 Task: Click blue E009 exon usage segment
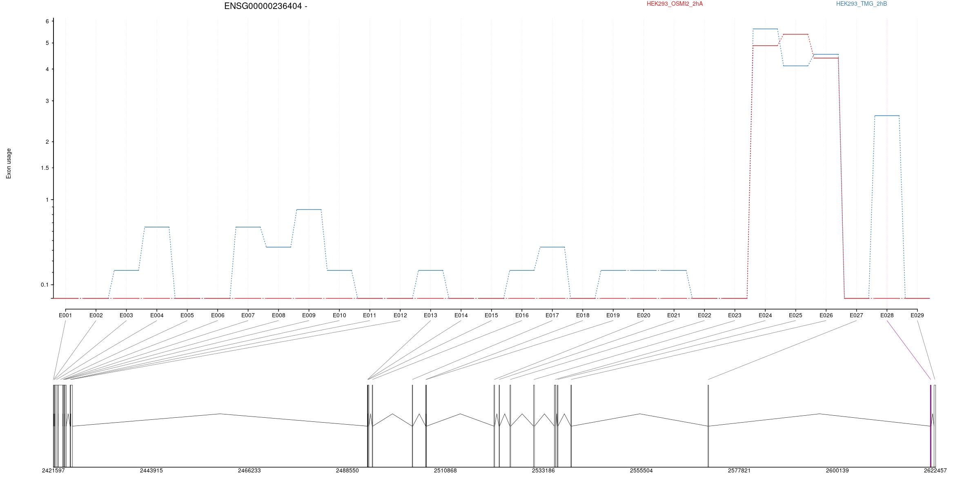tap(309, 209)
